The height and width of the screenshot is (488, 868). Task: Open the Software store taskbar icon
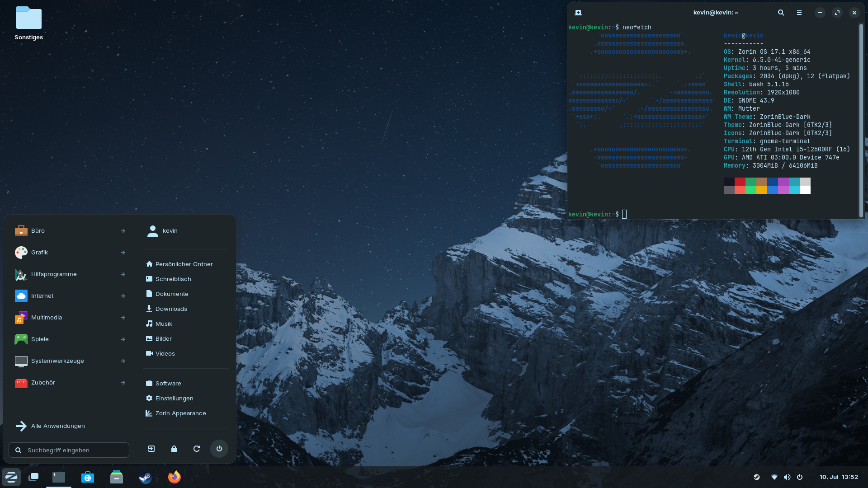pyautogui.click(x=88, y=477)
